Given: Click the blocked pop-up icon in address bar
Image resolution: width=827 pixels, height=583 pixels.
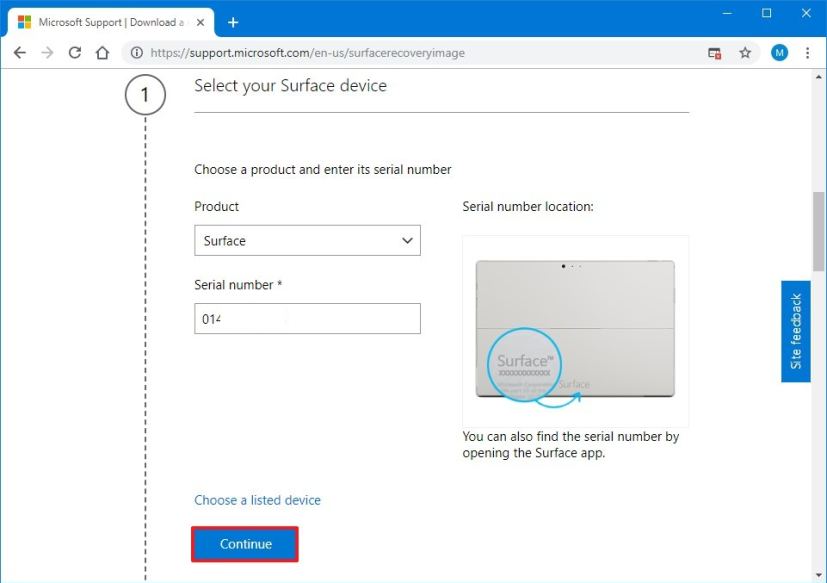Looking at the screenshot, I should 715,53.
